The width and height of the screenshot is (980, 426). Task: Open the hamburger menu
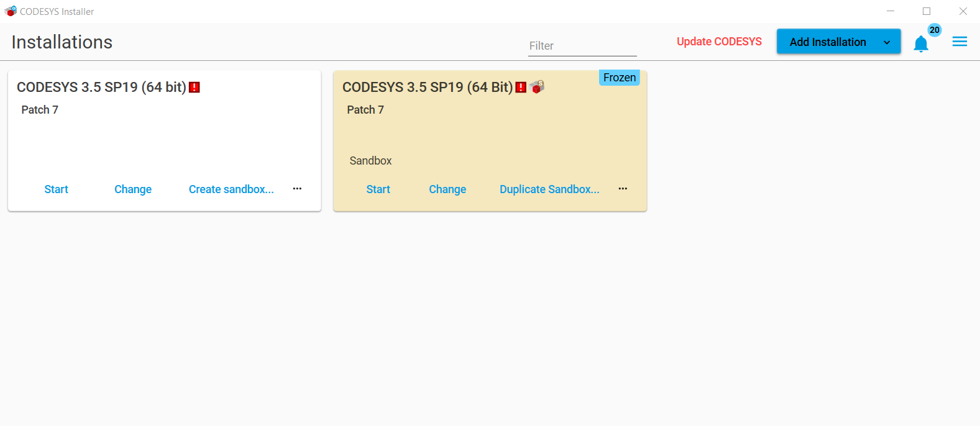point(959,42)
